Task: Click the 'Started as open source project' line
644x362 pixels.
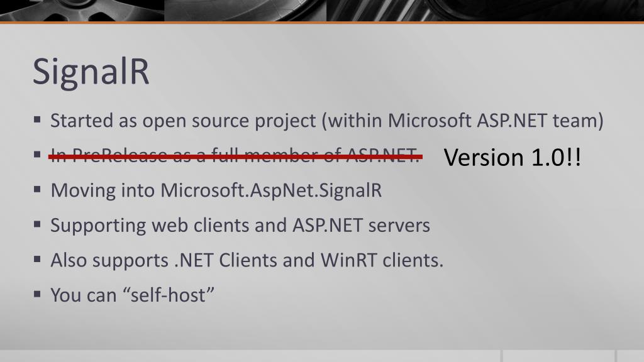Action: (327, 121)
